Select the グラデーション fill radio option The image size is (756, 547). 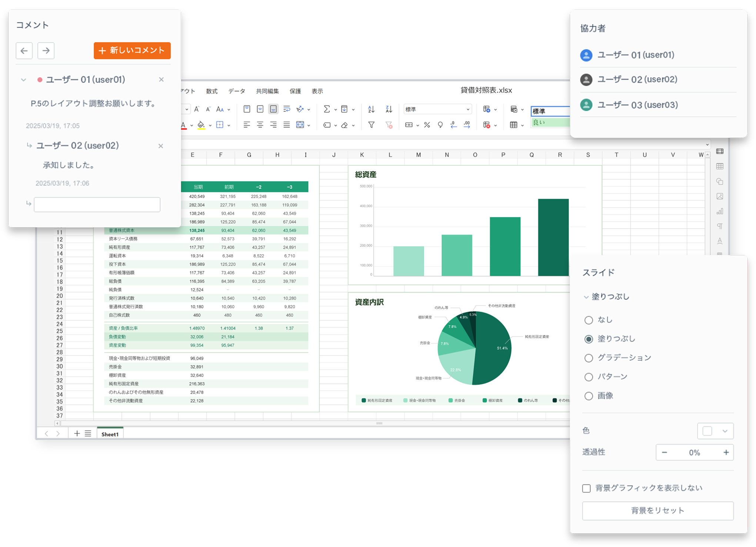[589, 358]
